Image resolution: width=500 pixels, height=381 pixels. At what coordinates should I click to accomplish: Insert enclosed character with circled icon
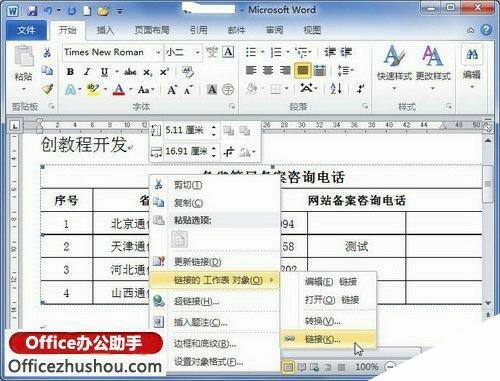click(x=228, y=89)
